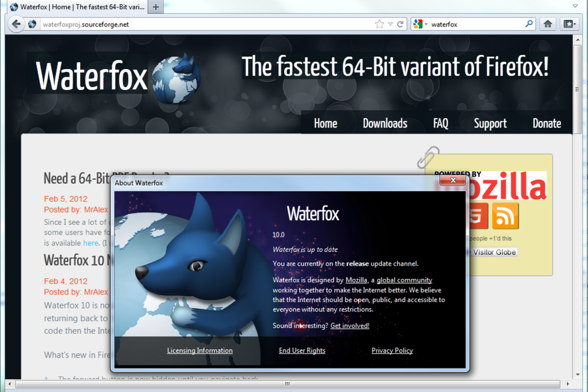Open the Home page button

tap(548, 24)
